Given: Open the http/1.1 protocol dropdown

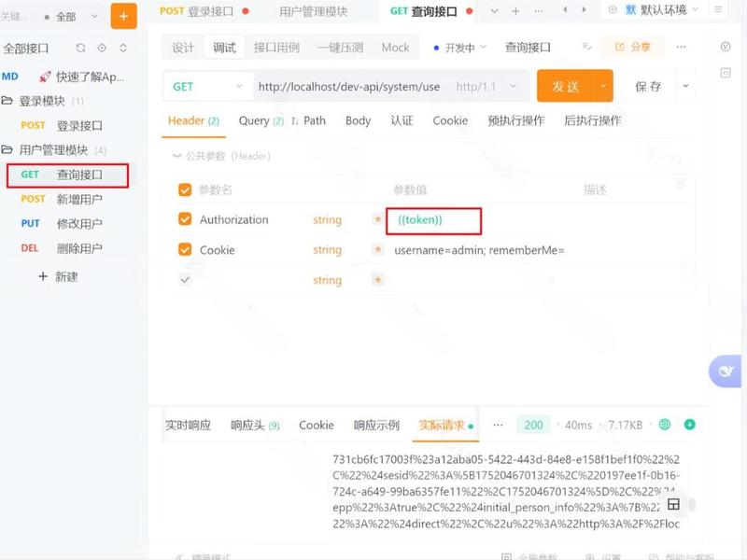Looking at the screenshot, I should pos(486,87).
